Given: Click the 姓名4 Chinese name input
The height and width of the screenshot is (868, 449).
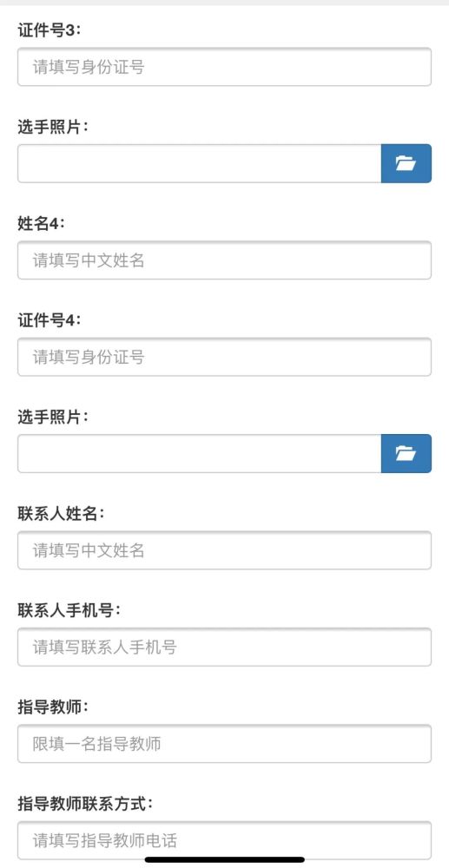Looking at the screenshot, I should pyautogui.click(x=224, y=260).
